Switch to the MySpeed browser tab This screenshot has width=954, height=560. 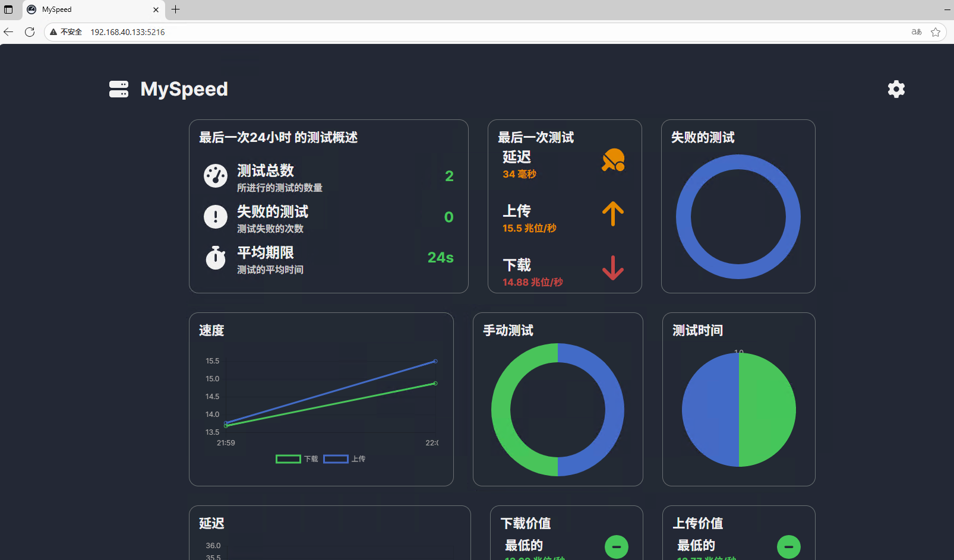pyautogui.click(x=93, y=10)
